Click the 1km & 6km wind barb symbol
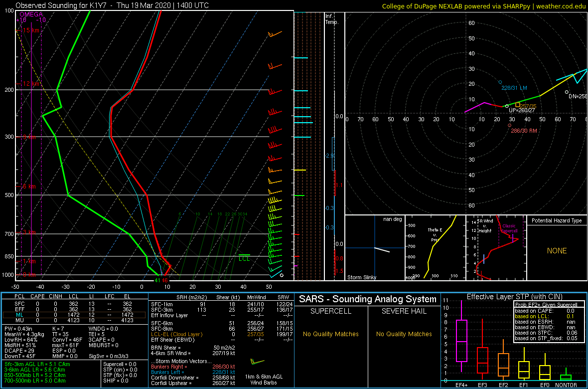This screenshot has width=588, height=389. point(257,362)
